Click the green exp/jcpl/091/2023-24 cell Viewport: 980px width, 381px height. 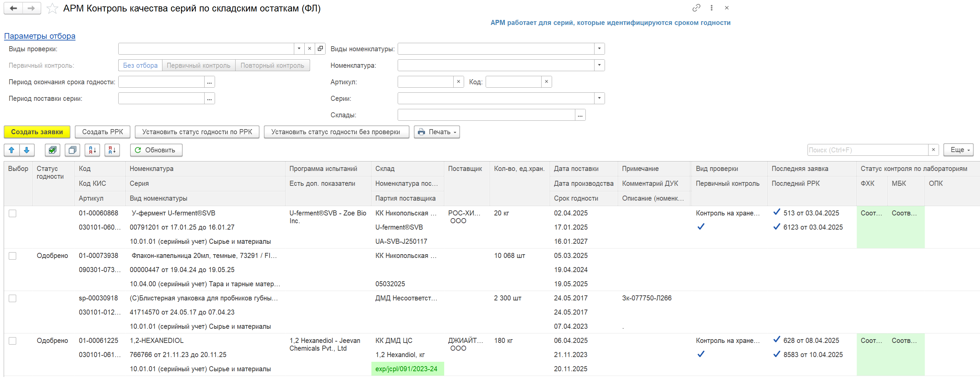point(407,369)
